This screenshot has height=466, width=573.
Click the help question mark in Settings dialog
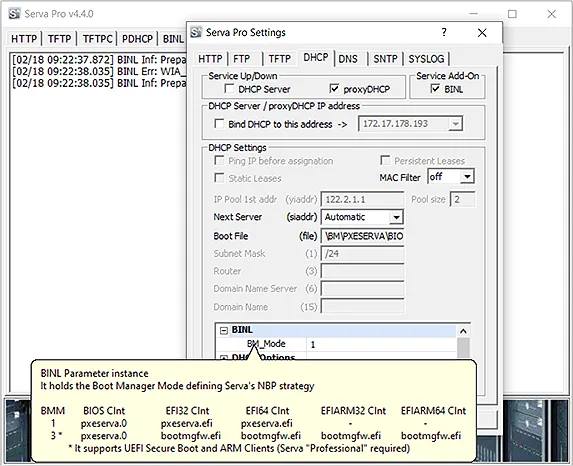click(444, 32)
